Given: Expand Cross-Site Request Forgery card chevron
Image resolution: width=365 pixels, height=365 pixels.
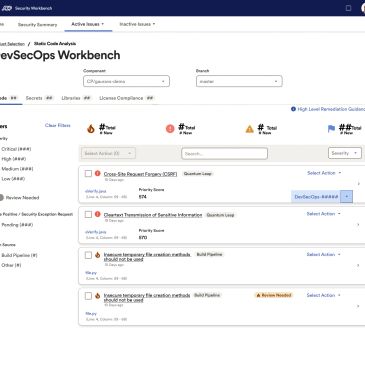Looking at the screenshot, I should click(359, 184).
